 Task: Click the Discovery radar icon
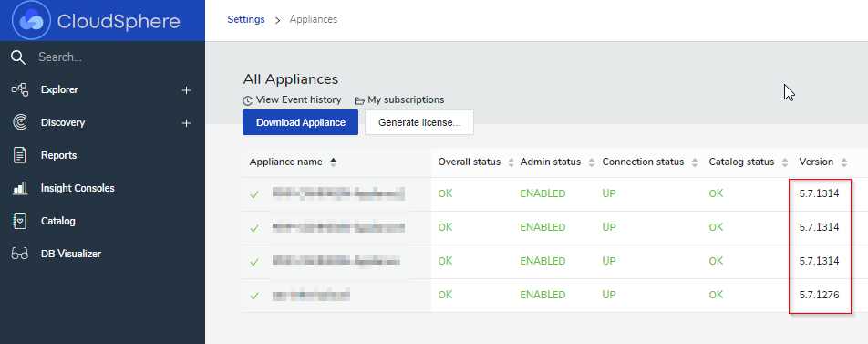[19, 122]
